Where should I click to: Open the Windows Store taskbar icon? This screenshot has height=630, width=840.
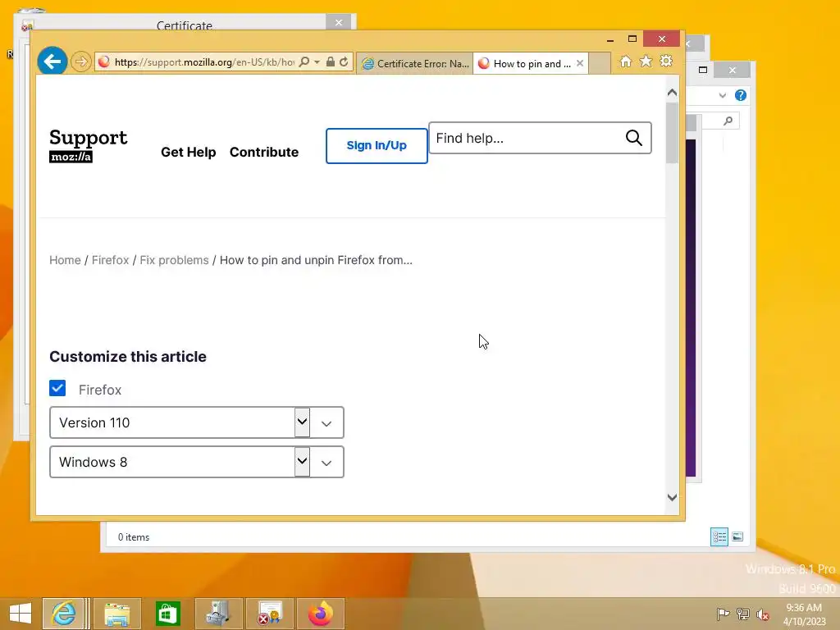[167, 614]
